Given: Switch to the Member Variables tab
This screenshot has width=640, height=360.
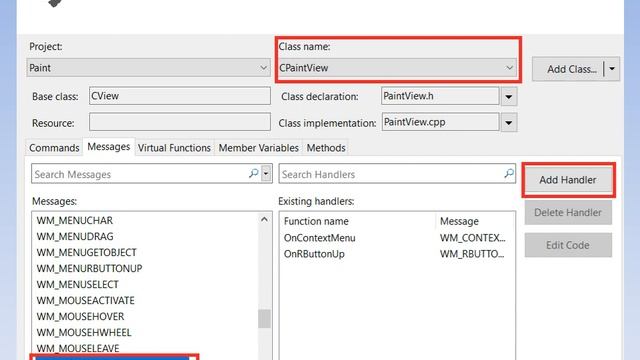Looking at the screenshot, I should (258, 148).
